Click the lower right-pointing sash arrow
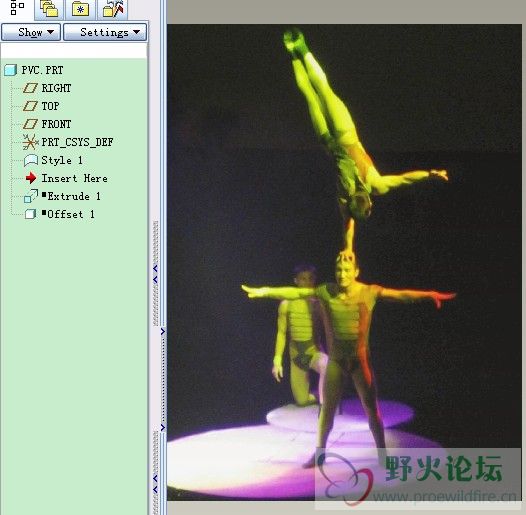 pos(163,427)
